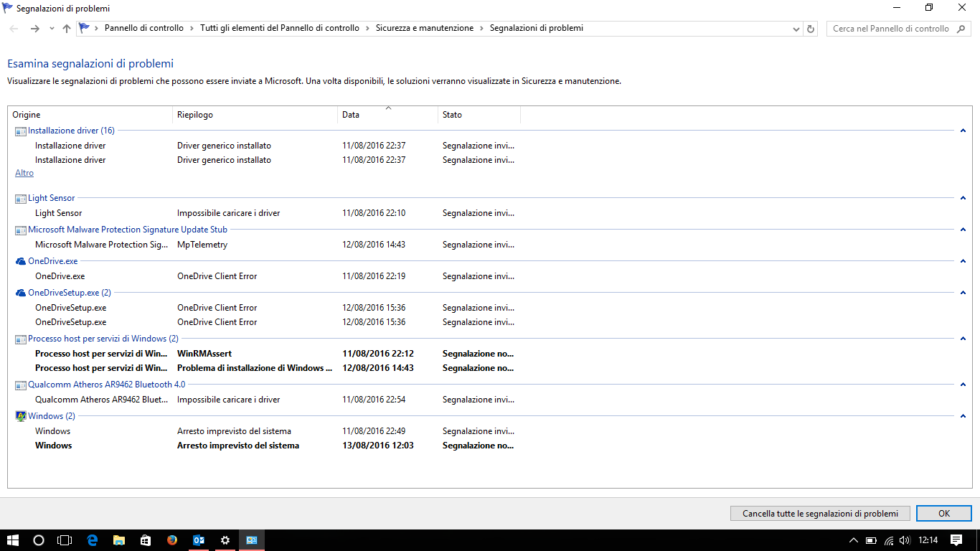Collapse the Windows (2) group

pyautogui.click(x=963, y=416)
